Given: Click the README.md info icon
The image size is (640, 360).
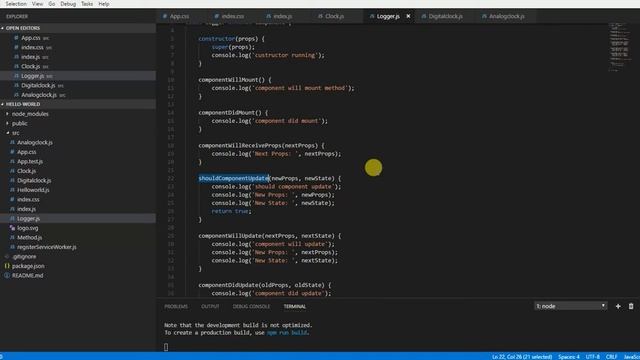Looking at the screenshot, I should click(x=7, y=276).
